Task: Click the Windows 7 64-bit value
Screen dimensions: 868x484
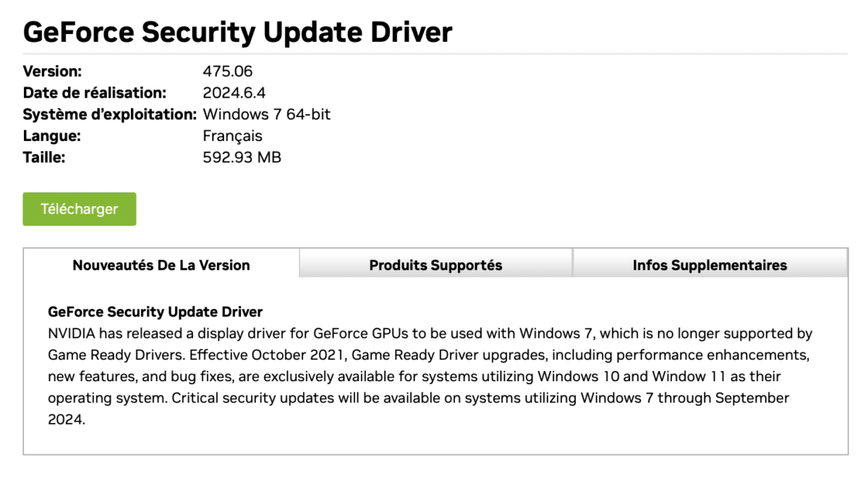Action: (x=267, y=114)
